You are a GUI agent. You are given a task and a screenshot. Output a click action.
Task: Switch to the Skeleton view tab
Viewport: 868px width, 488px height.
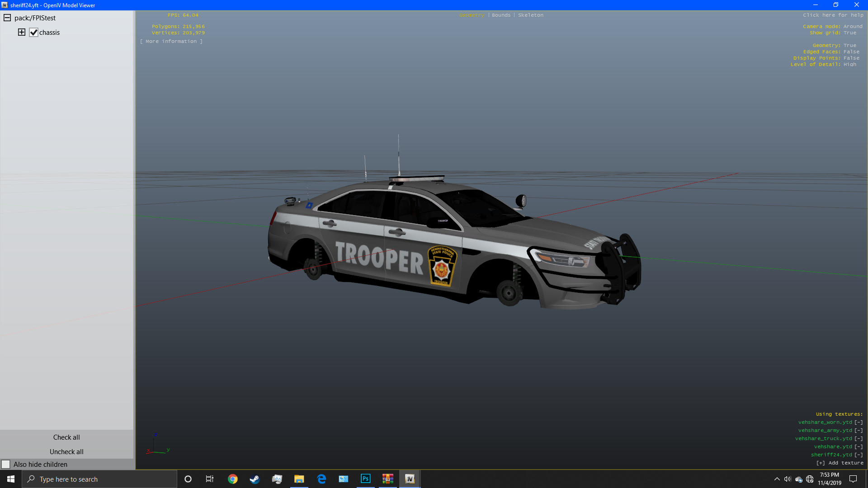coord(531,15)
